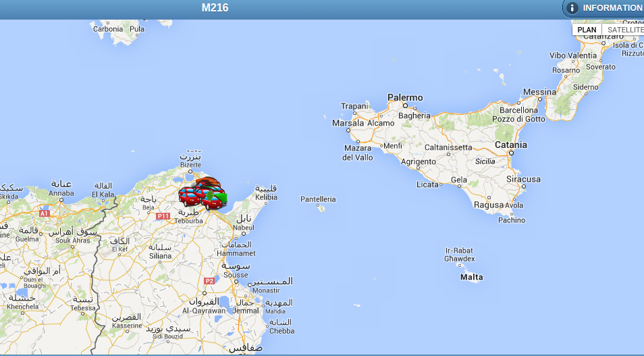Select the leftmost red car marker

point(188,197)
